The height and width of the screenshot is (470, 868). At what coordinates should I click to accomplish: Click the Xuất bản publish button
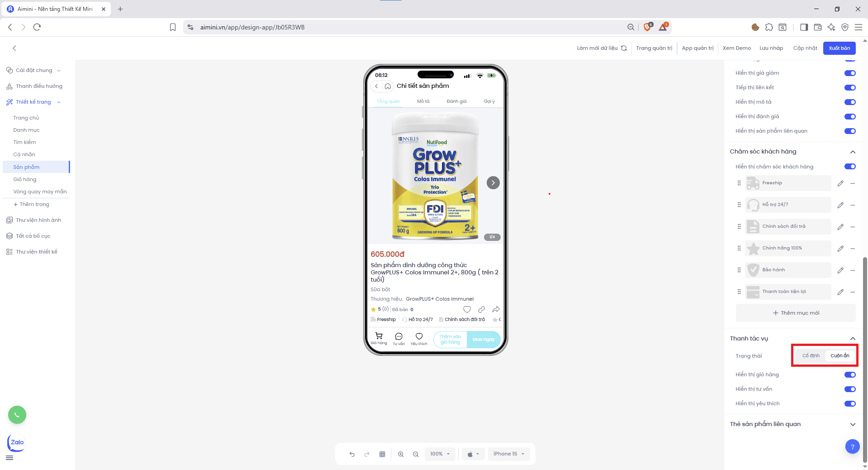coord(839,48)
